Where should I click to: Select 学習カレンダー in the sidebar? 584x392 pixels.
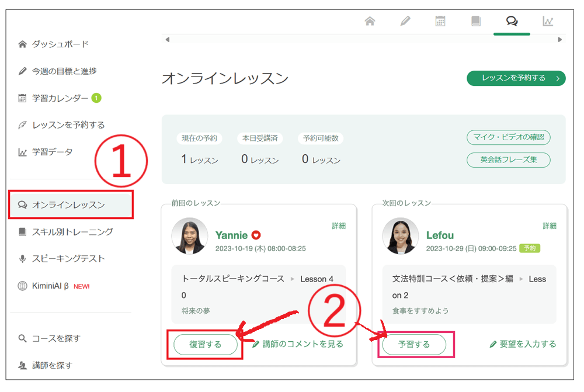(x=60, y=98)
